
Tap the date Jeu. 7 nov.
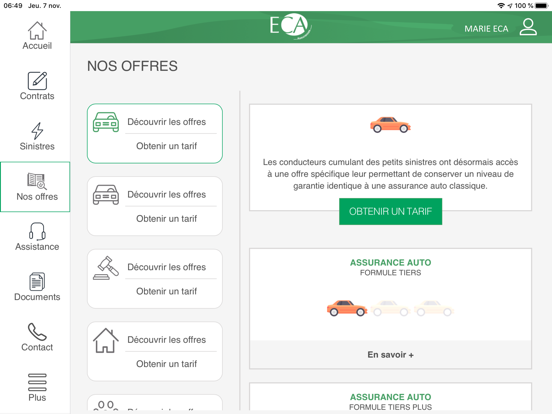pos(45,6)
